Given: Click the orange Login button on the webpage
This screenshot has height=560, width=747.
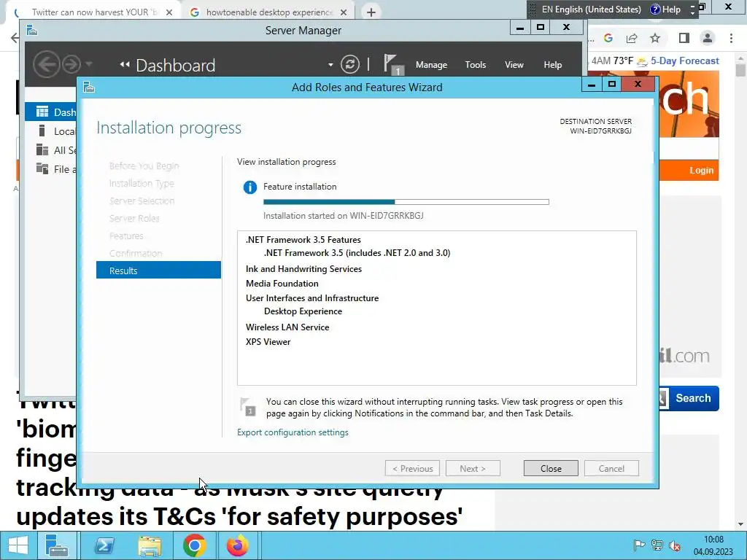Looking at the screenshot, I should (x=701, y=171).
